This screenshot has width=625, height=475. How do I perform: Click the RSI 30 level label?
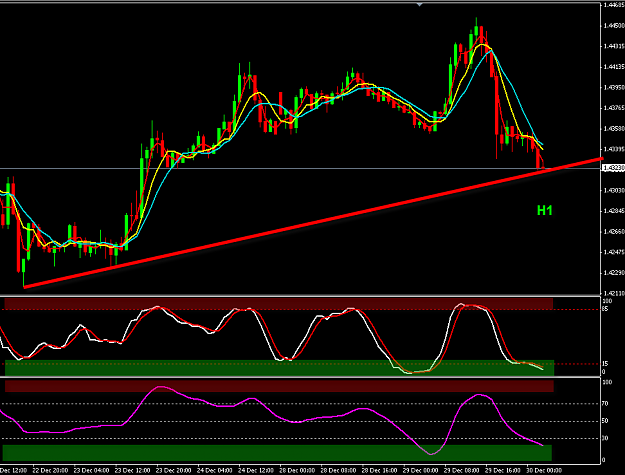(605, 438)
